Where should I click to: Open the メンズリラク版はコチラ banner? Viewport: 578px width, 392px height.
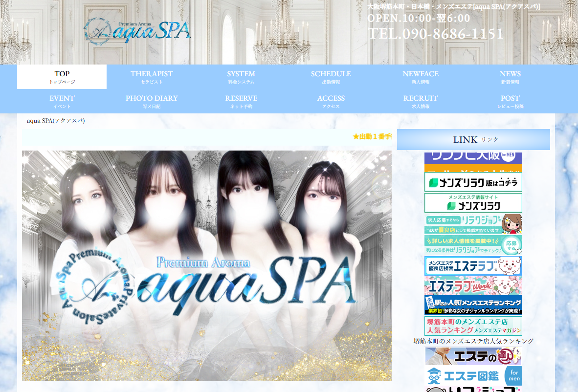pyautogui.click(x=473, y=182)
